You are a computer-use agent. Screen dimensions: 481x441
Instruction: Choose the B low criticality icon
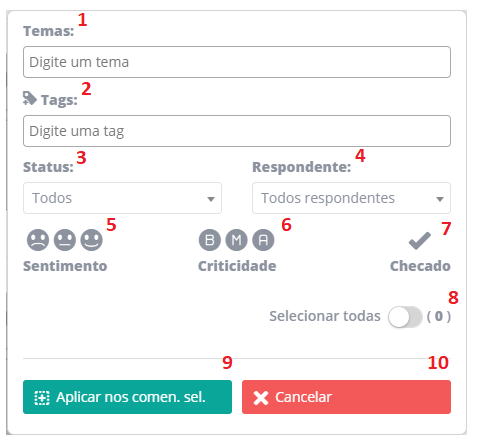point(210,240)
